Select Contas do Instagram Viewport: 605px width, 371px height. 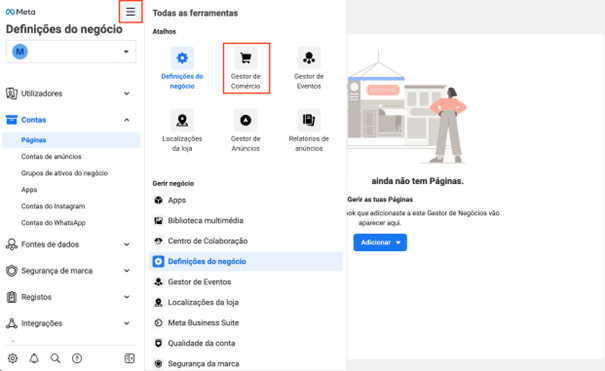tap(53, 206)
